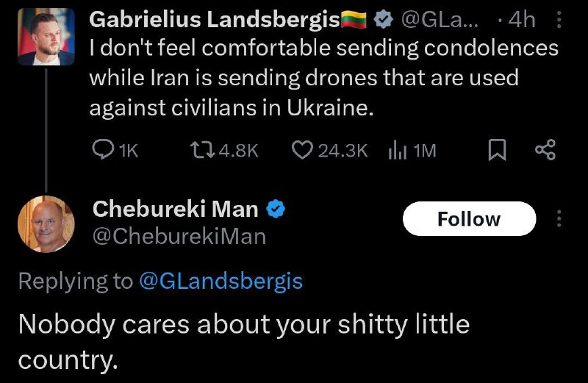Image resolution: width=588 pixels, height=383 pixels.
Task: Bookmark the Landsbergis tweet
Action: click(497, 151)
